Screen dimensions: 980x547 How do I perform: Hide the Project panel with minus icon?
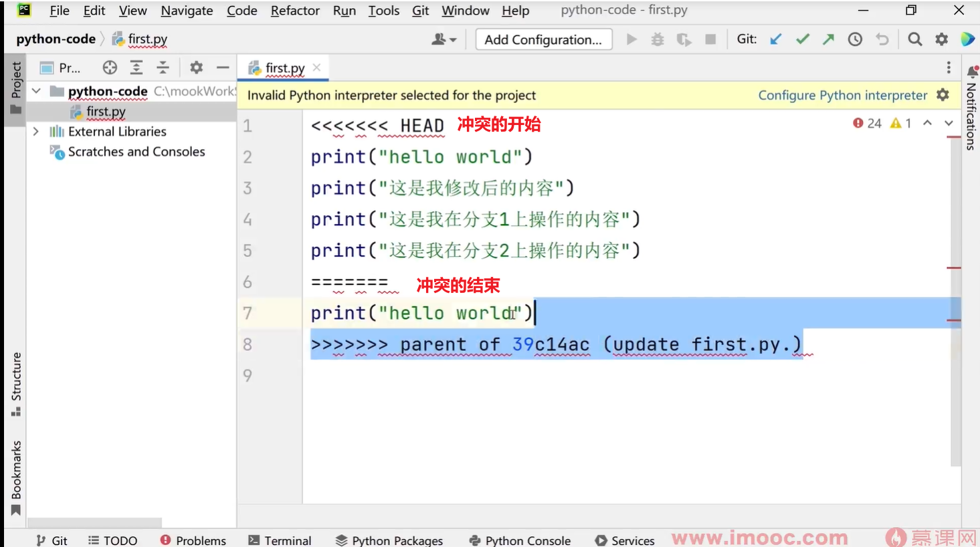click(x=223, y=68)
